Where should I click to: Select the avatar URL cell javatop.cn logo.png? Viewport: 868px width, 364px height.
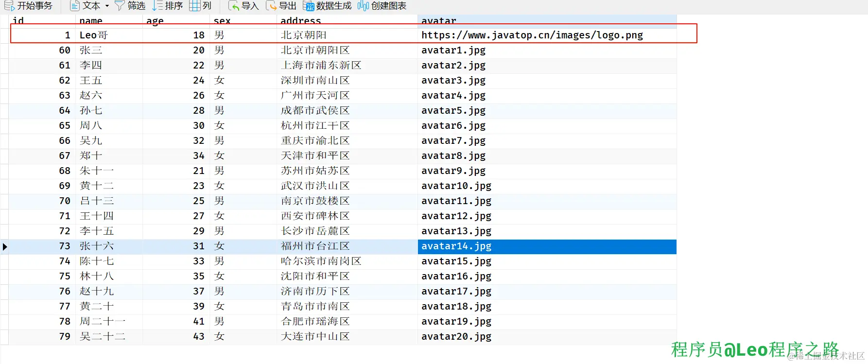pos(547,35)
